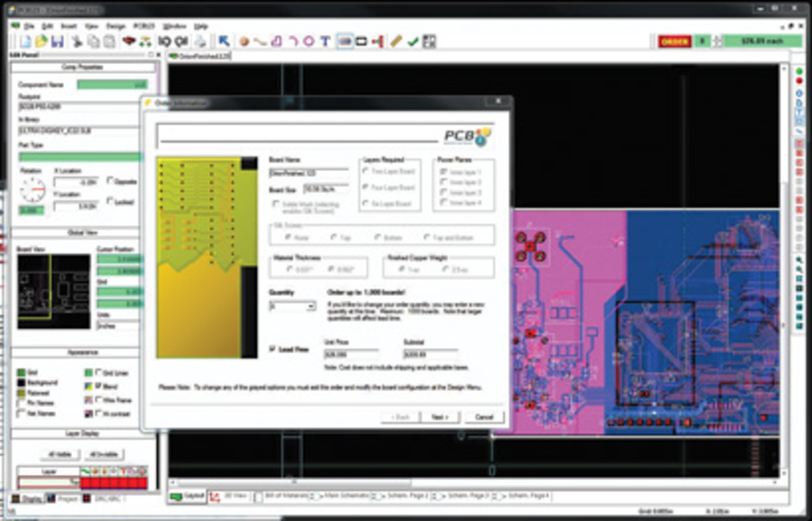Viewport: 812px width, 521px height.
Task: Click the ruler measure tool icon
Action: click(x=396, y=41)
